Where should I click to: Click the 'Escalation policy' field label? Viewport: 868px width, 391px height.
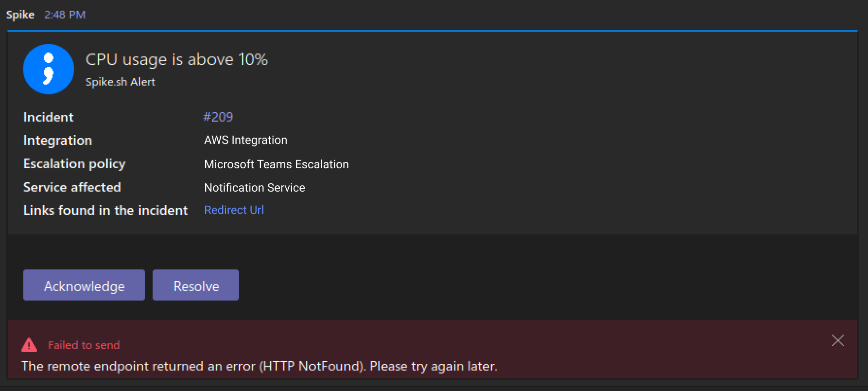pos(74,164)
